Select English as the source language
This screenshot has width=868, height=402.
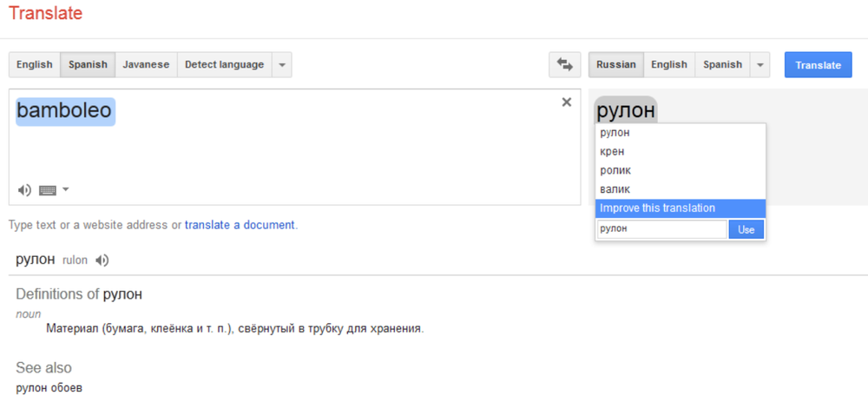pyautogui.click(x=35, y=65)
